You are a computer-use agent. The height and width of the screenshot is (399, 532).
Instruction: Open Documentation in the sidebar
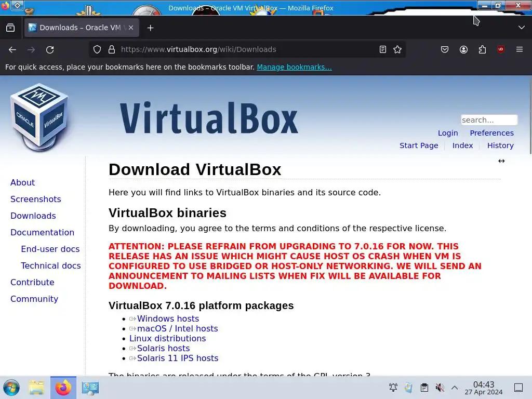pos(43,232)
